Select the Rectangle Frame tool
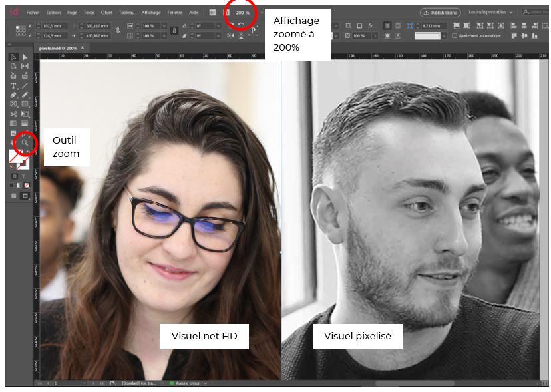This screenshot has height=392, width=551. coord(13,104)
